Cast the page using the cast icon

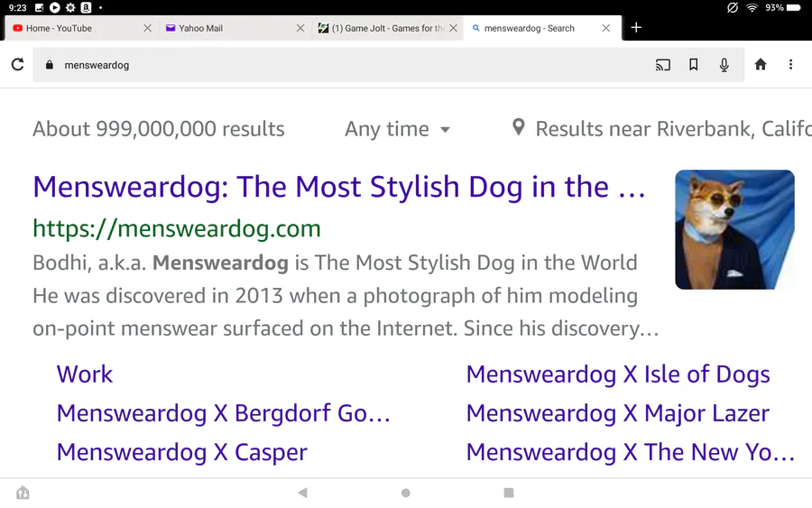(x=663, y=65)
